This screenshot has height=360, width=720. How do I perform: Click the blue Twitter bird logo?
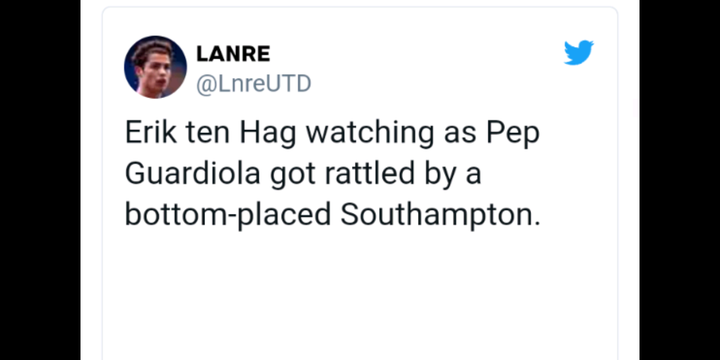[x=579, y=53]
